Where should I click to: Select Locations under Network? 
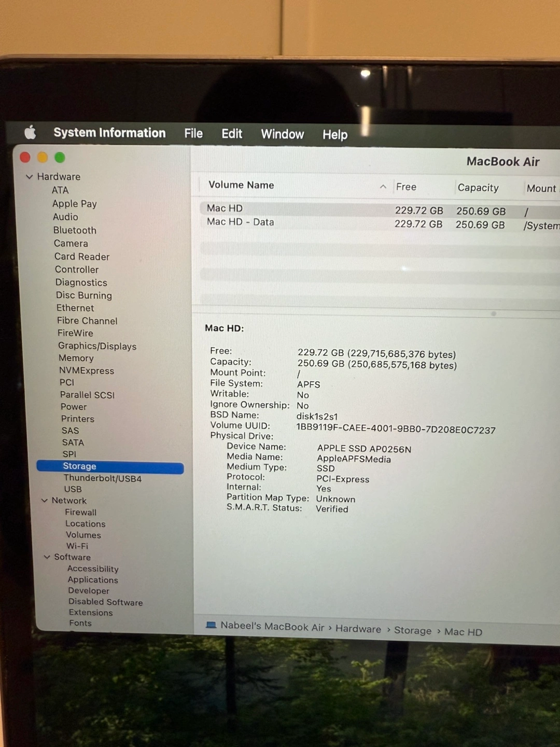[x=86, y=524]
